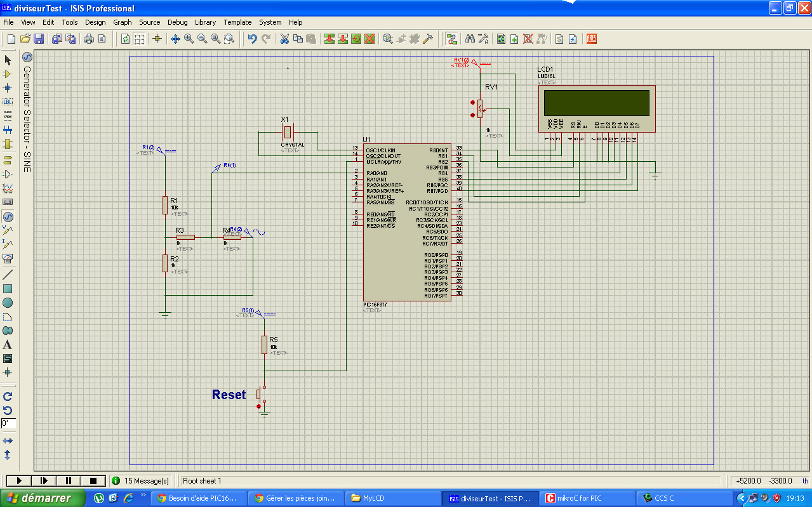Select the 2D graphics text tool

(x=8, y=345)
